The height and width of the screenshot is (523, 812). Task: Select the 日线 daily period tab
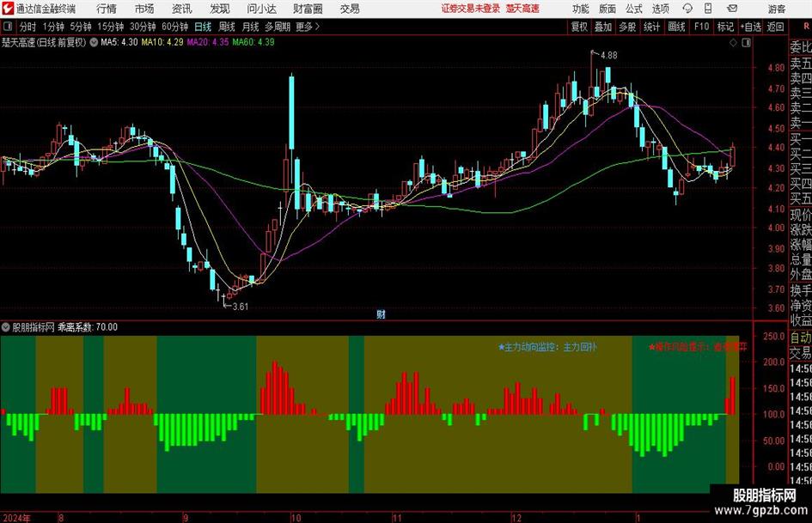203,27
